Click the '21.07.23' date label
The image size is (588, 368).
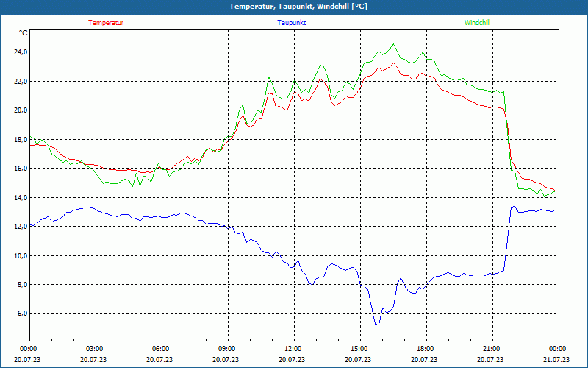(556, 359)
